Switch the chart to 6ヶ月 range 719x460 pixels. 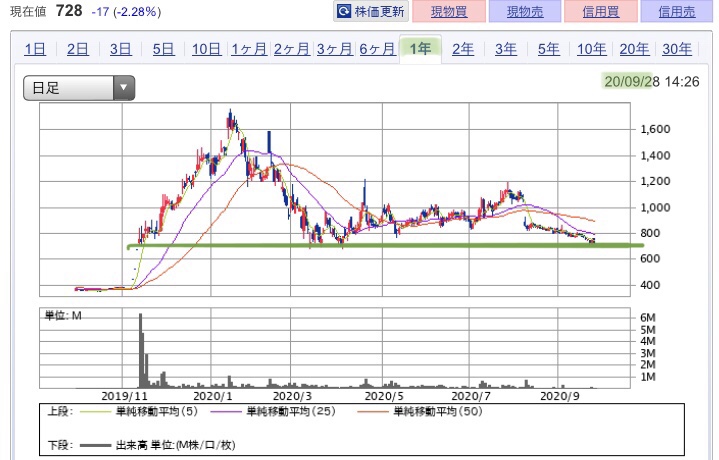tap(377, 49)
